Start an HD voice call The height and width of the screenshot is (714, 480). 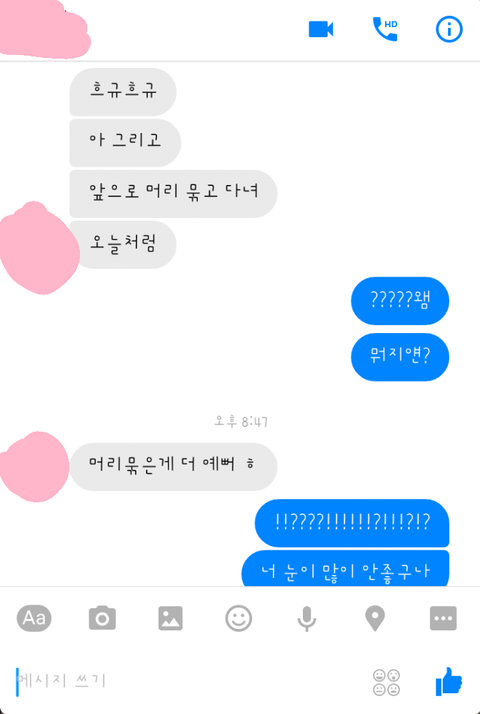coord(385,29)
